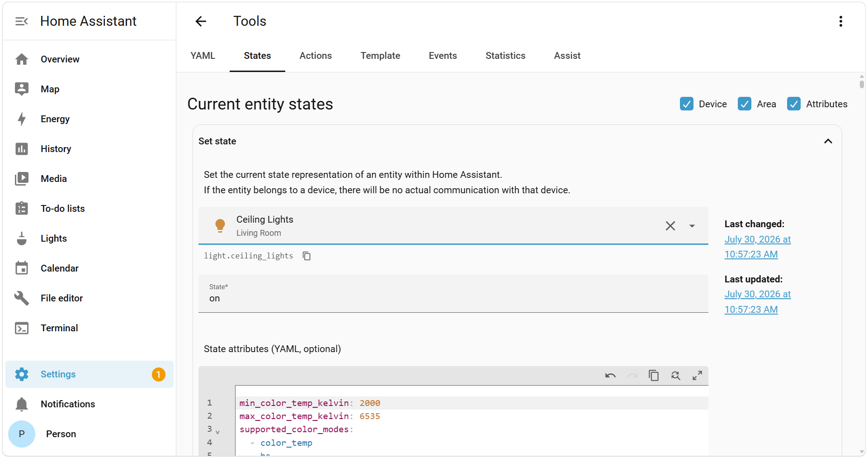This screenshot has width=868, height=458.
Task: Open the three-dot overflow menu
Action: coord(840,21)
